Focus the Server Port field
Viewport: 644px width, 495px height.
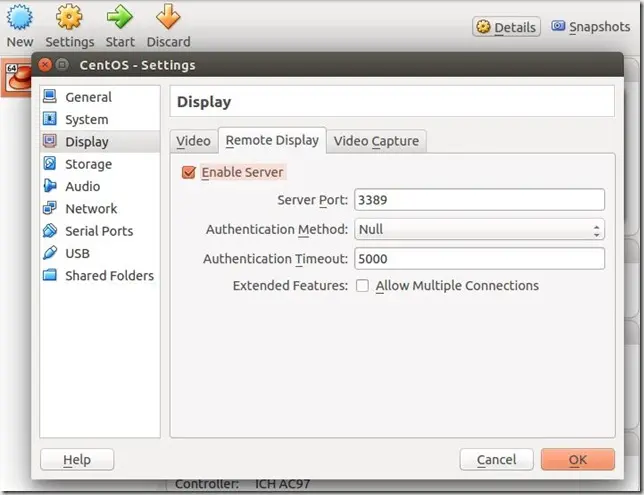pyautogui.click(x=479, y=200)
